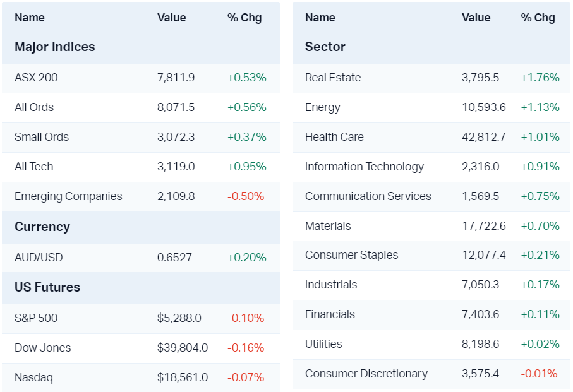Click the Utilities sector name

323,344
